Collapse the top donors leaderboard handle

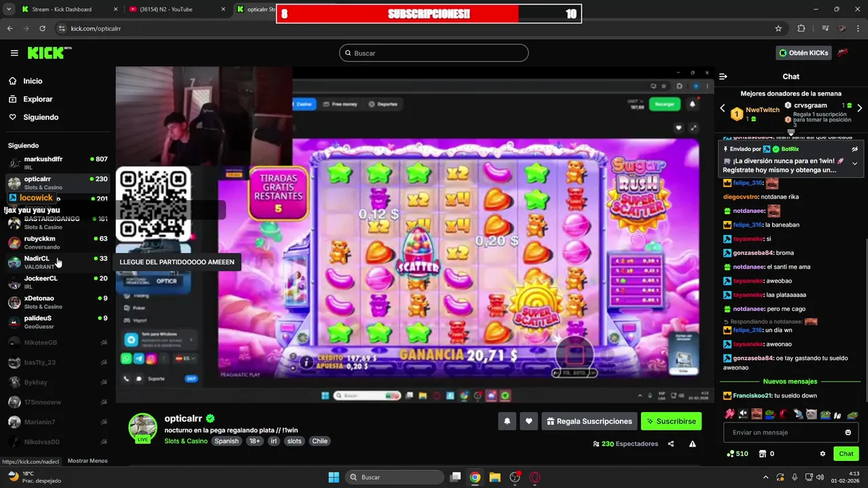click(x=791, y=132)
